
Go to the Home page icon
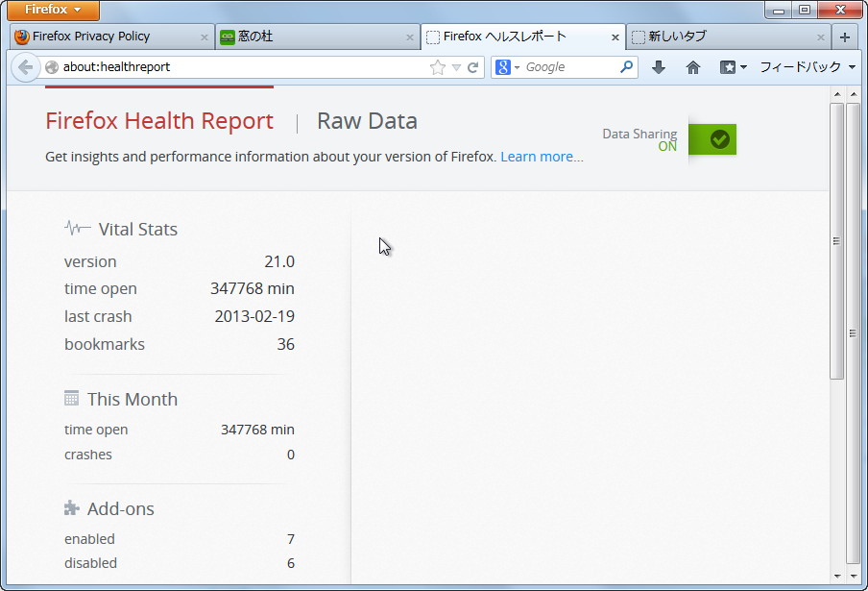693,67
